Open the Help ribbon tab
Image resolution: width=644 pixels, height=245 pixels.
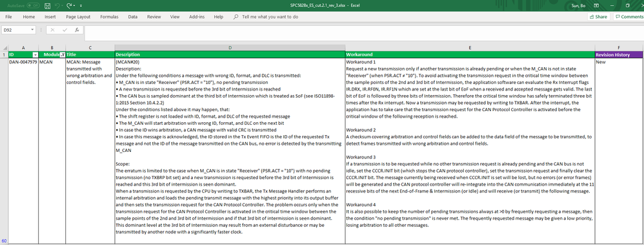pyautogui.click(x=219, y=17)
